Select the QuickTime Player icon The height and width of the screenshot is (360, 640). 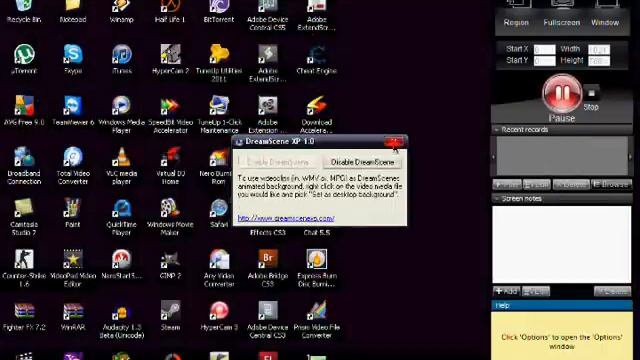tap(122, 217)
